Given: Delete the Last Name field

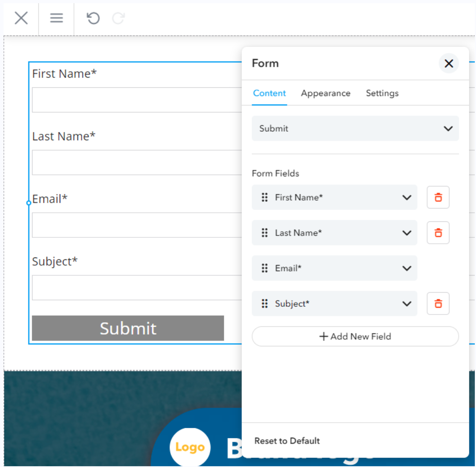Looking at the screenshot, I should tap(438, 233).
